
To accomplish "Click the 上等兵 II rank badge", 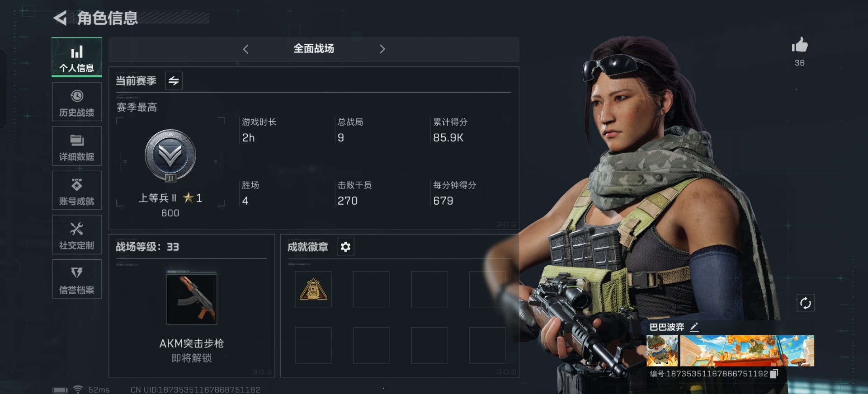I will pyautogui.click(x=170, y=156).
